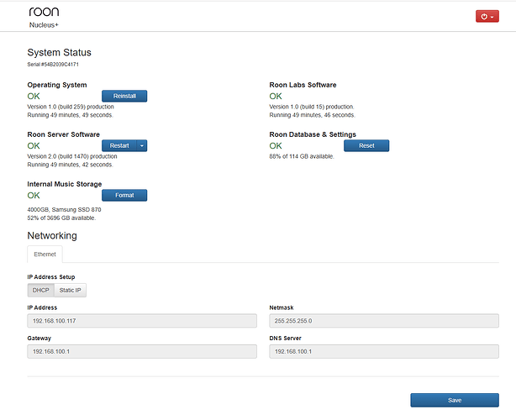This screenshot has height=420, width=516.
Task: Click the Roon Labs Software OK status
Action: [276, 97]
